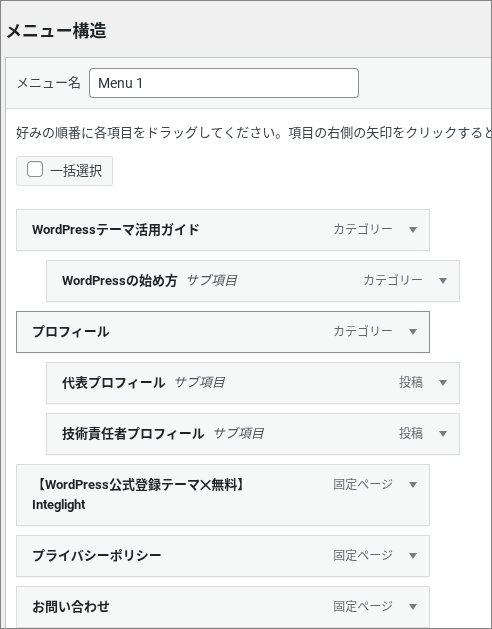This screenshot has height=629, width=492.
Task: Expand お問い合わせ item arrow
Action: tap(413, 607)
